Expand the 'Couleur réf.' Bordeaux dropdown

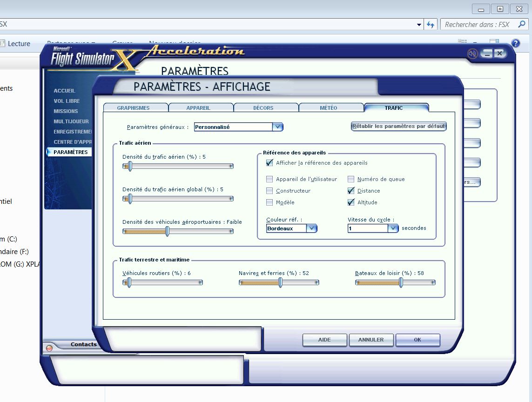311,228
